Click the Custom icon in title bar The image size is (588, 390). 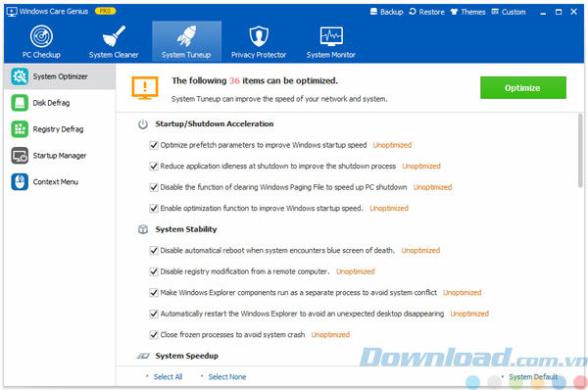click(495, 12)
